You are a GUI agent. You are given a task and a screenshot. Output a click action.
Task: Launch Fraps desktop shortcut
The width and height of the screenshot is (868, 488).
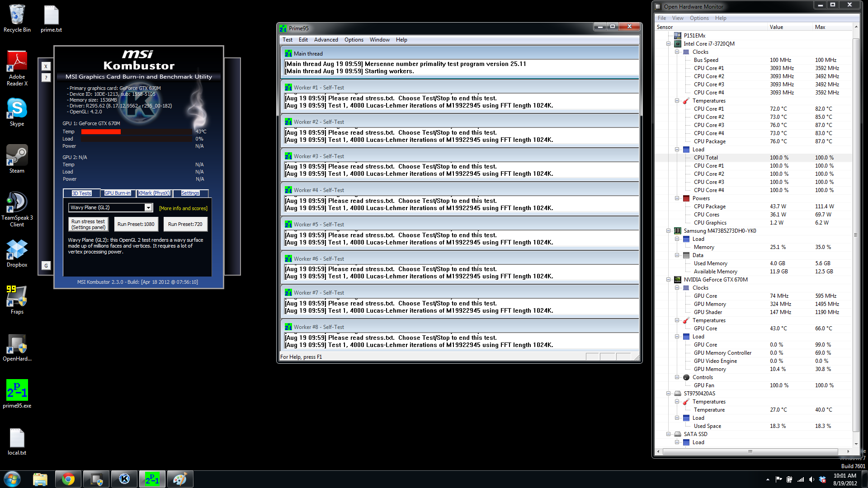(17, 300)
